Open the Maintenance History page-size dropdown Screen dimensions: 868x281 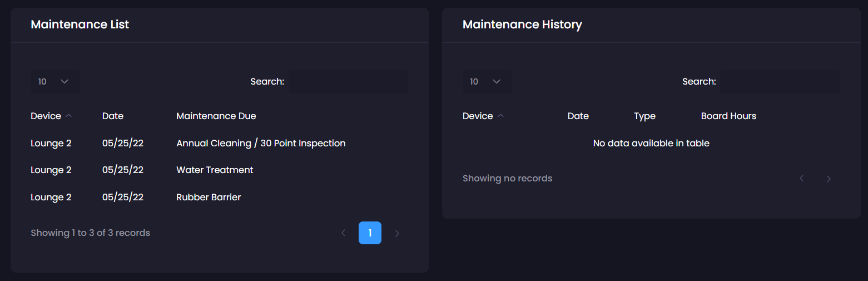pos(487,82)
